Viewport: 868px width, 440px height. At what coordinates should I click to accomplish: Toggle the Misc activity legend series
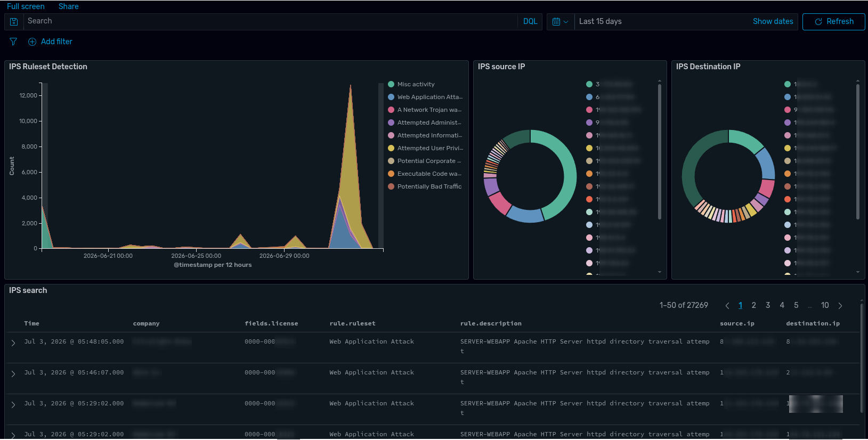416,84
